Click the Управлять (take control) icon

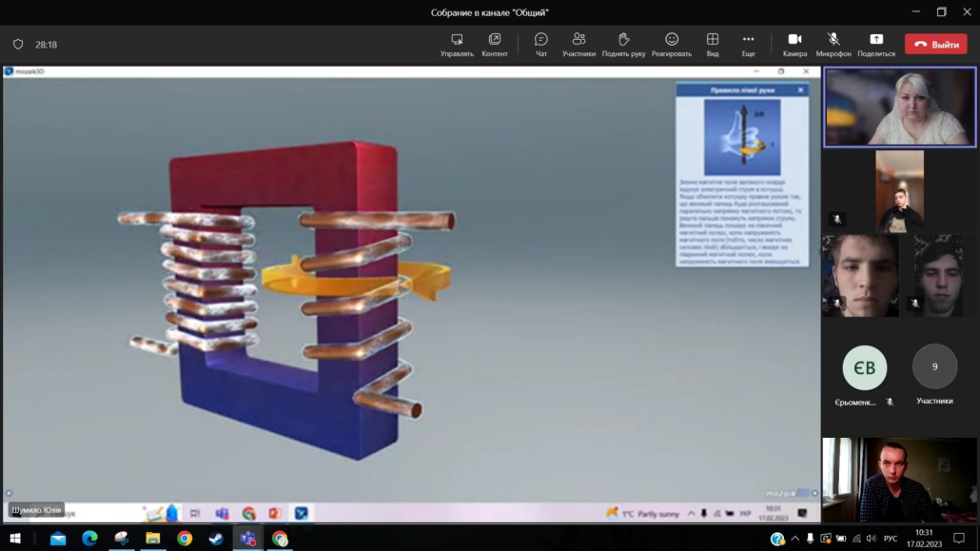[457, 40]
